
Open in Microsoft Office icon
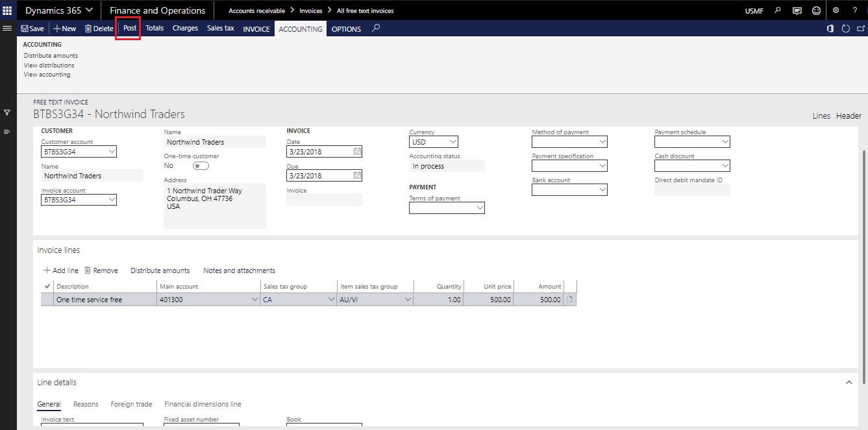[830, 29]
